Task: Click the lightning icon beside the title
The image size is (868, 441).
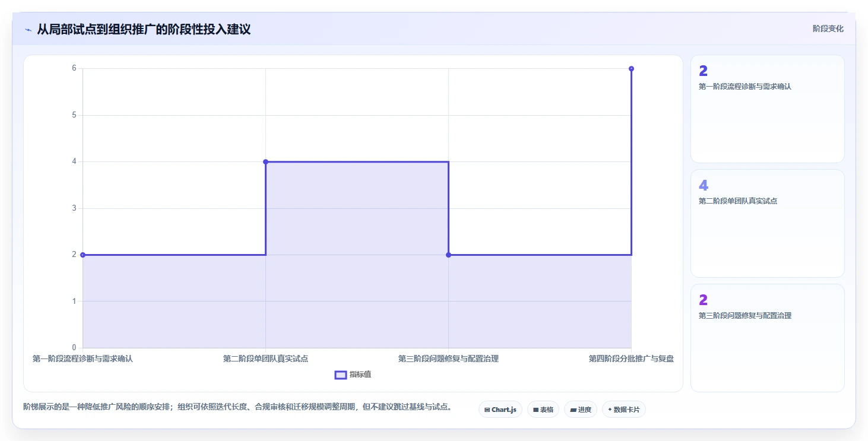Action: click(28, 29)
